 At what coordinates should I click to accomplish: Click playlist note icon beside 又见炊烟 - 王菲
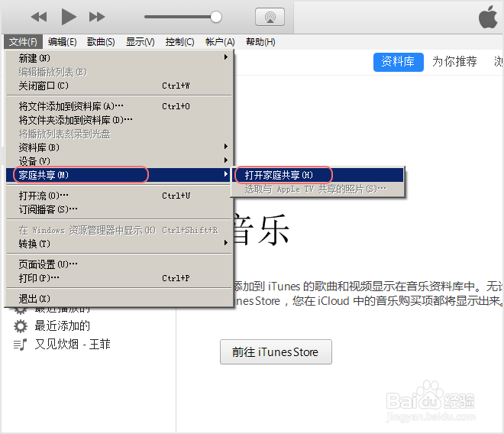point(20,345)
